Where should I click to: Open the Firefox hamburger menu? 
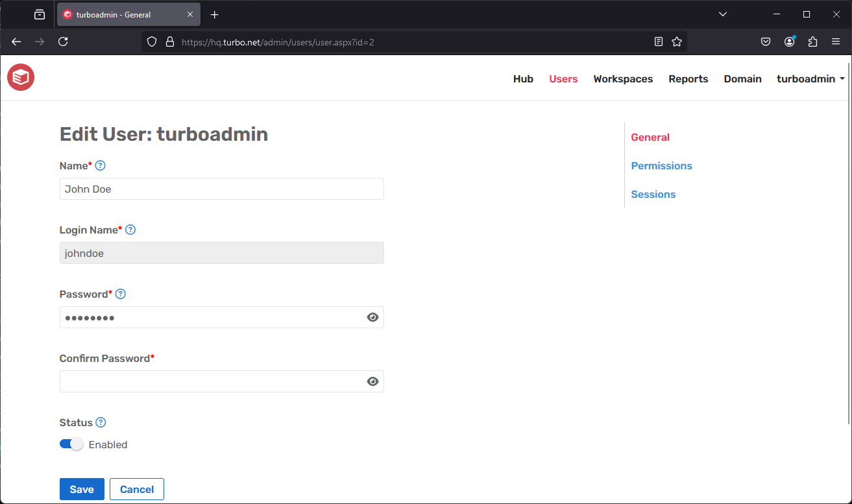pos(836,42)
